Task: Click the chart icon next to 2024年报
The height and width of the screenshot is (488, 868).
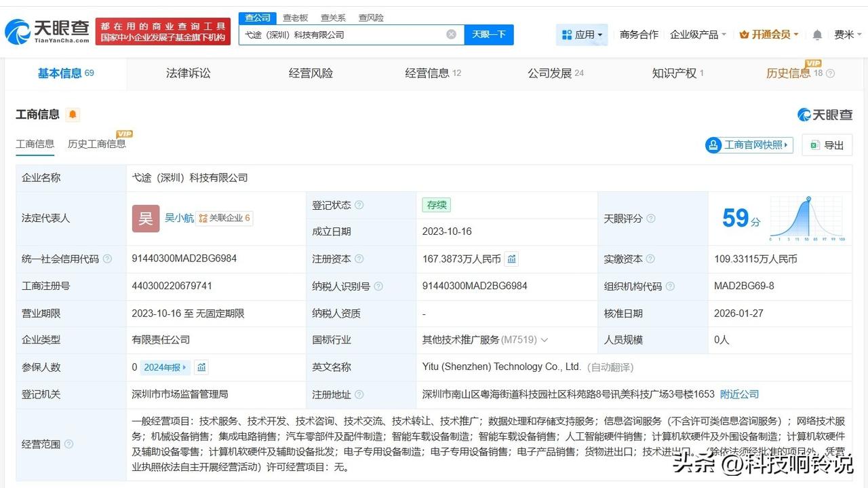Action: [201, 367]
